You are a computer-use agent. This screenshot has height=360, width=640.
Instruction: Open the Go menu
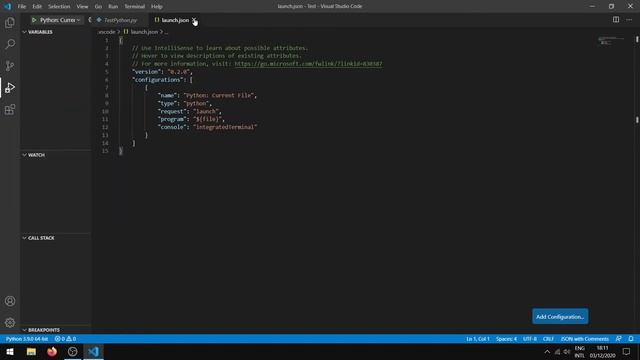[x=98, y=7]
